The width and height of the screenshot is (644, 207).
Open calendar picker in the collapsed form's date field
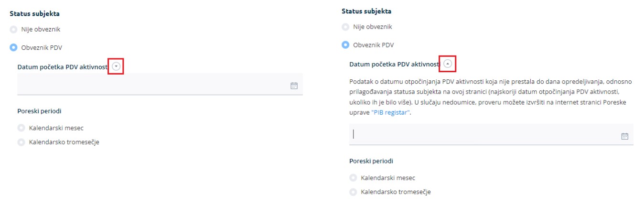[294, 86]
